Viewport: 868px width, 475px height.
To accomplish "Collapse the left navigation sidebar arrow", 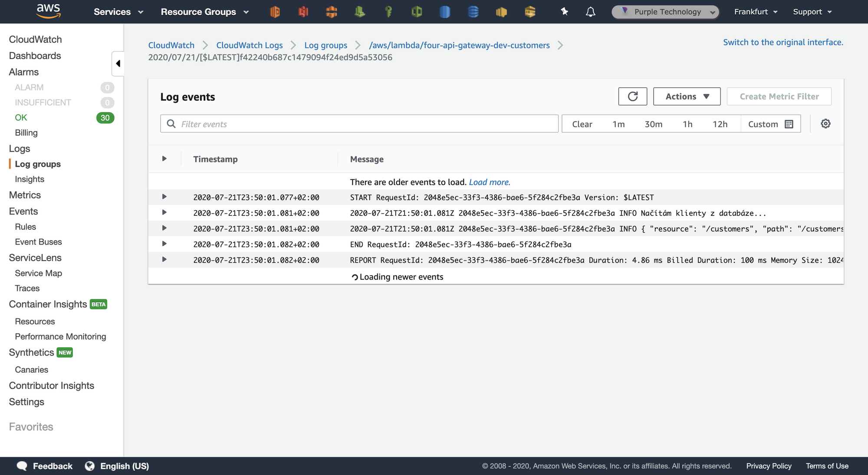I will click(118, 64).
